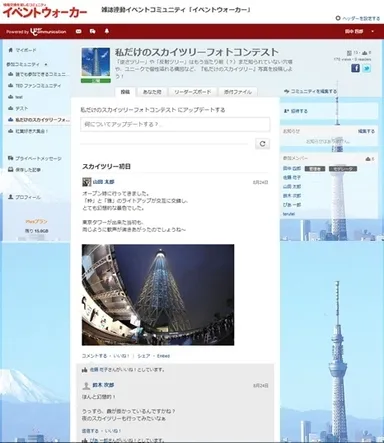This screenshot has height=443, width=384.
Task: Select 私だけのスカイツリーフォ… community in sidebar
Action: (42, 120)
